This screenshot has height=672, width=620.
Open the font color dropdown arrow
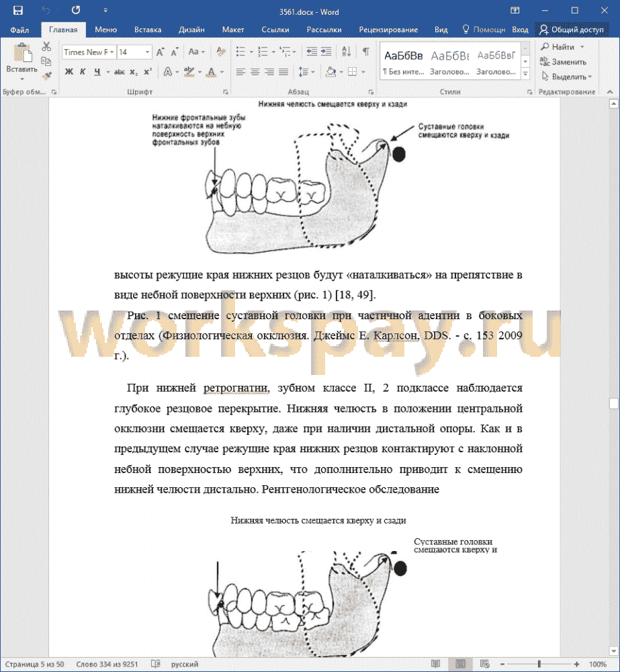tap(222, 72)
